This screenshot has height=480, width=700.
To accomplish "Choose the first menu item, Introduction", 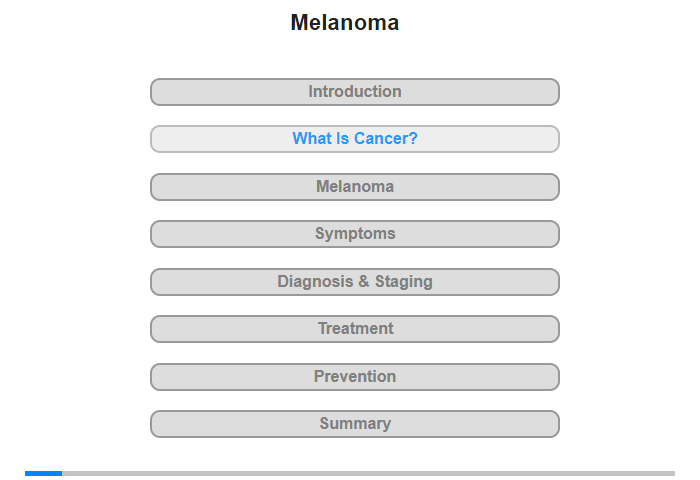I will [x=354, y=92].
